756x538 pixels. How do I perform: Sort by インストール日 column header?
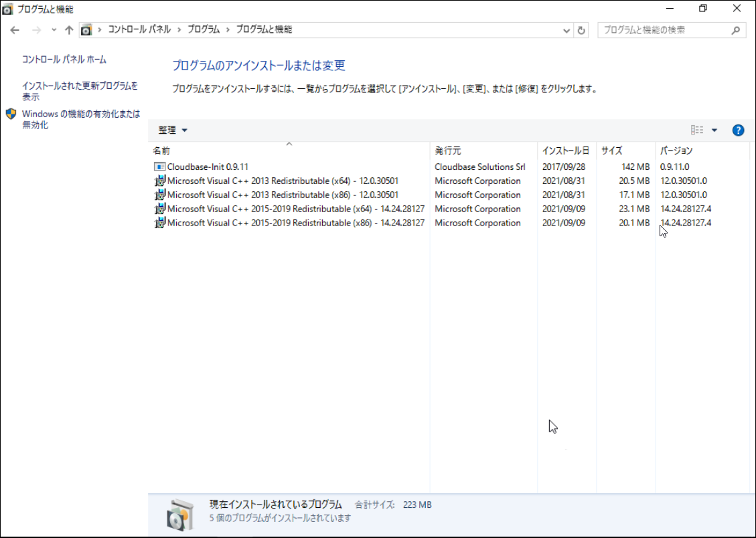[566, 151]
